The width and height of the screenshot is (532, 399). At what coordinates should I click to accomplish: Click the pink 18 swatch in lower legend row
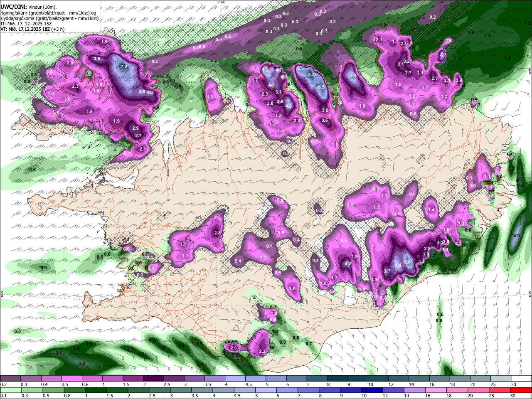click(x=457, y=390)
